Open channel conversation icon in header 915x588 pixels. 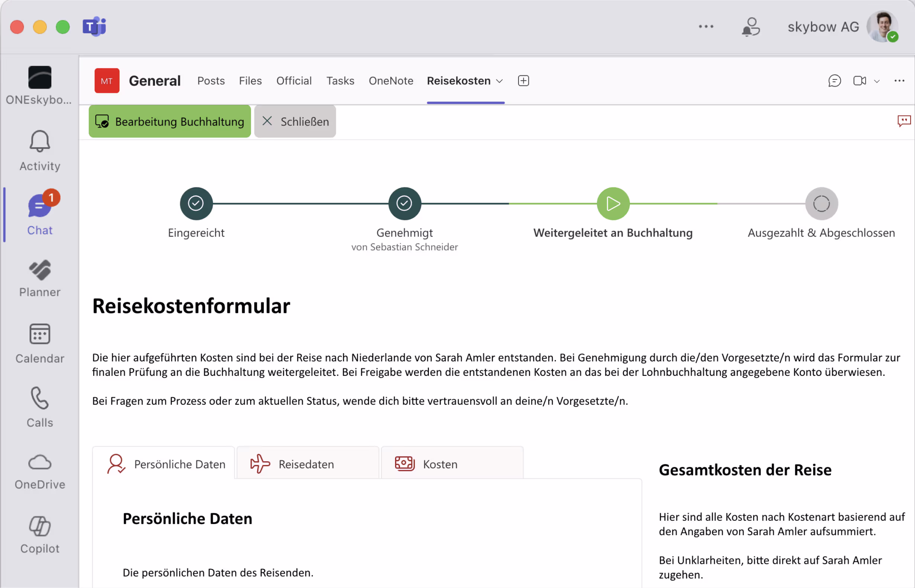click(834, 81)
